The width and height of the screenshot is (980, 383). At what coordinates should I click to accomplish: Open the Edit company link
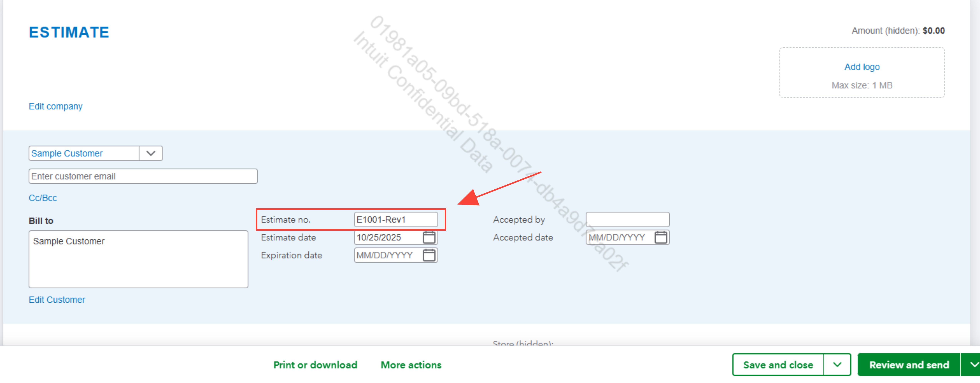(56, 106)
